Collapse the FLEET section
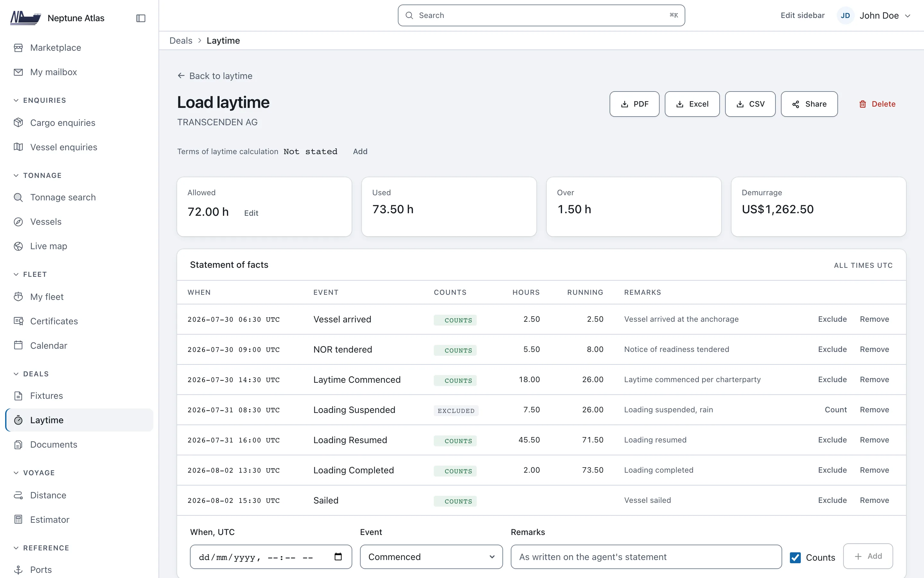This screenshot has width=924, height=578. 30,275
